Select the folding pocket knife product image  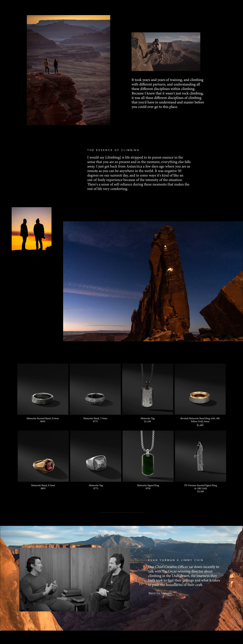click(201, 456)
